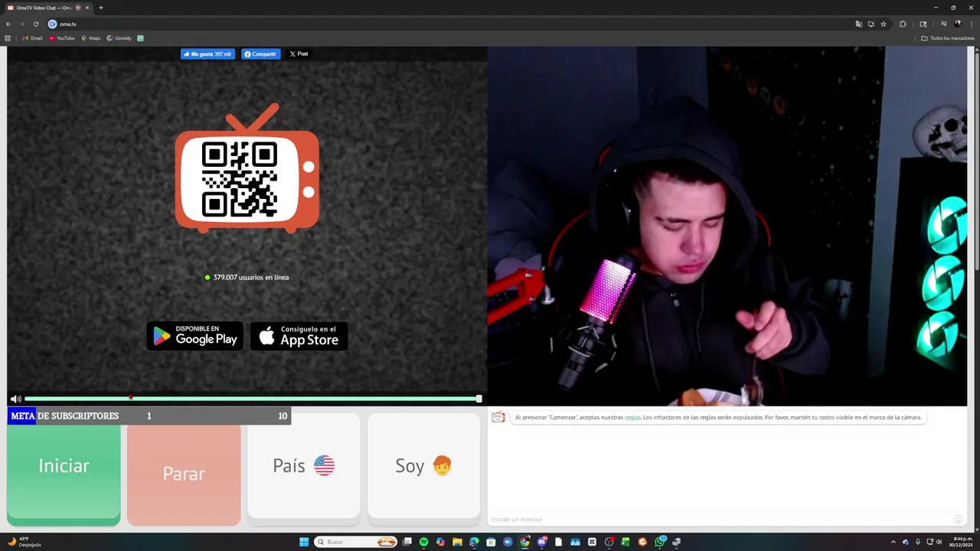This screenshot has height=551, width=980.
Task: Click the browser forward arrow
Action: [x=22, y=24]
